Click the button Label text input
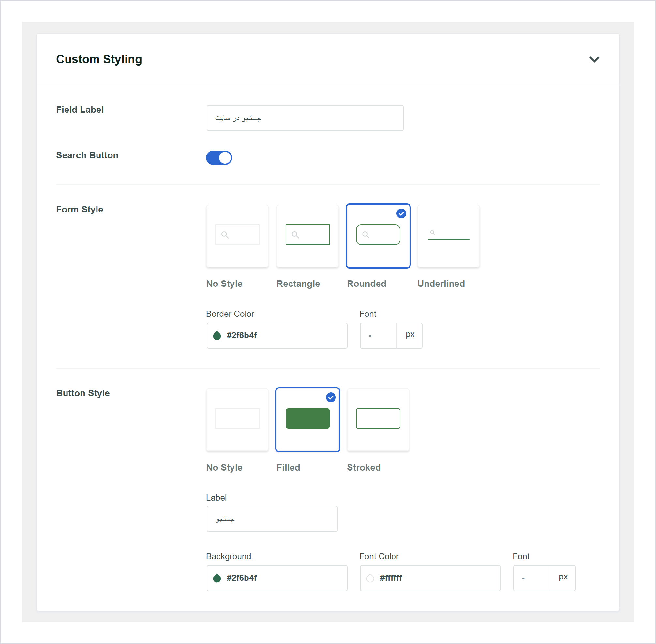This screenshot has height=644, width=656. tap(272, 519)
